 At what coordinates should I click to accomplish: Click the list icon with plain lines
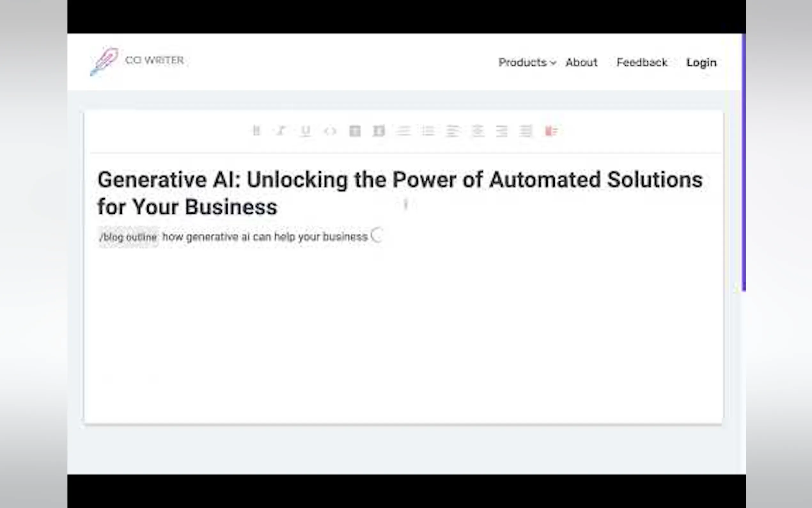point(403,131)
